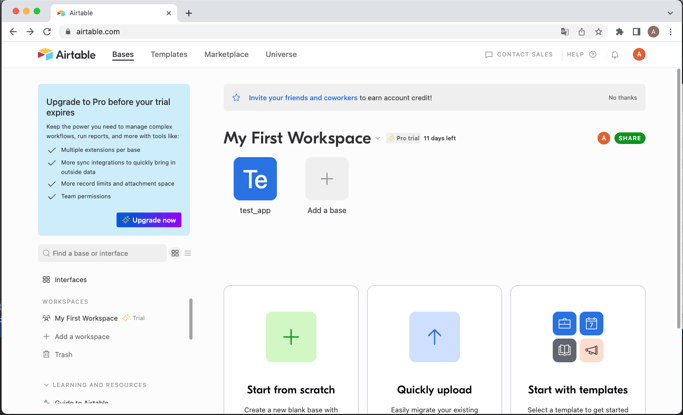
Task: Click the translate page icon
Action: (565, 31)
